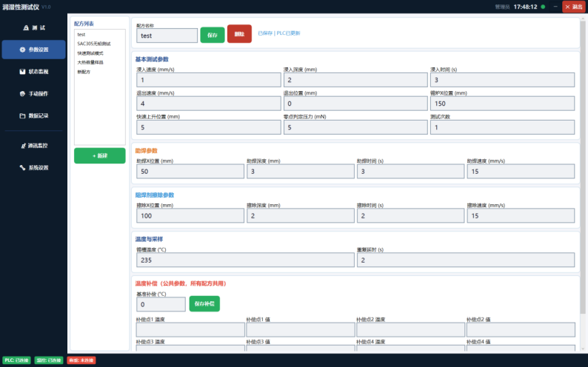Click the 擦除时间 (s) input field
588x367 pixels.
(410, 216)
